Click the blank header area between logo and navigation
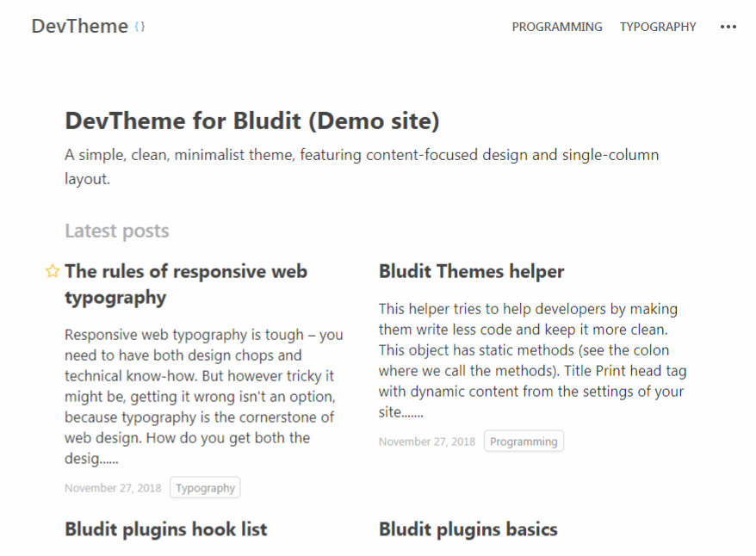Image resolution: width=756 pixels, height=556 pixels. [x=327, y=27]
